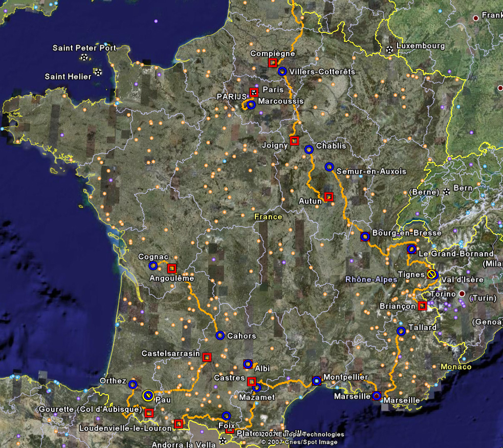Select the Castelsarrasin place label

click(x=171, y=353)
